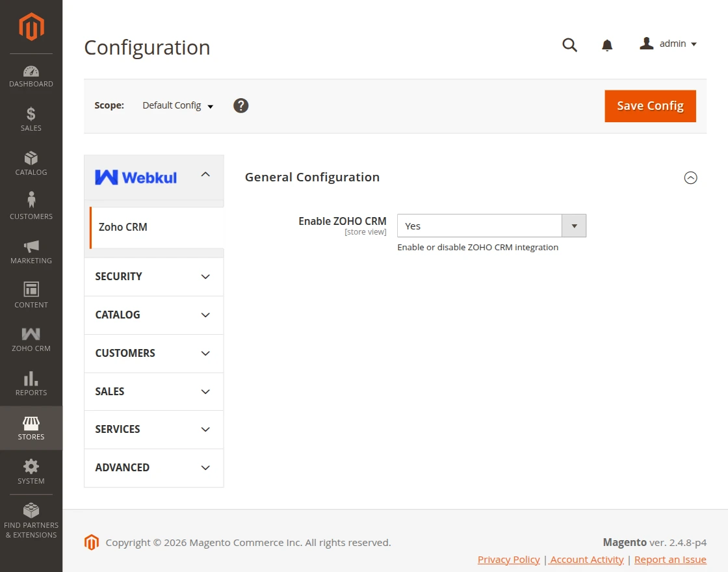Open the Privacy Policy link

coord(508,560)
